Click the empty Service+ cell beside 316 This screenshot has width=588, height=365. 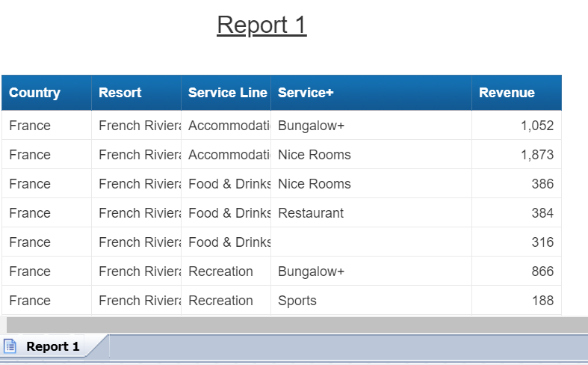tap(371, 242)
